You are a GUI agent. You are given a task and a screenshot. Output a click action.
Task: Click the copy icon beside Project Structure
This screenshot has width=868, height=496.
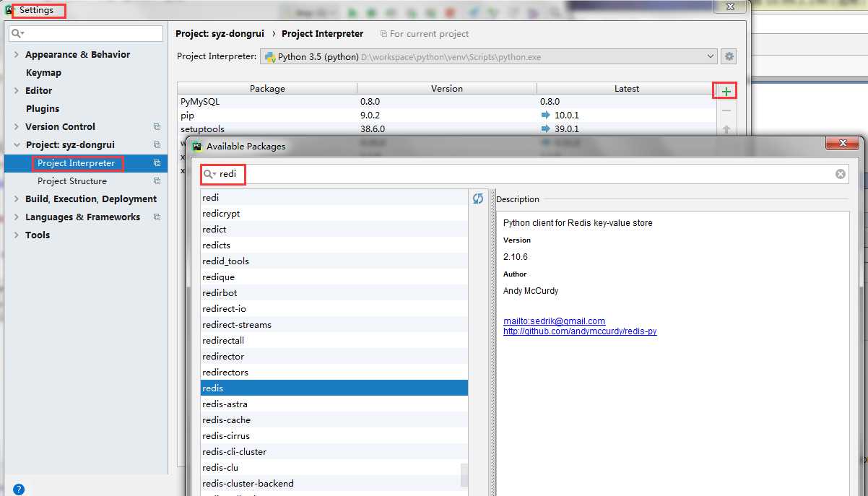point(157,180)
